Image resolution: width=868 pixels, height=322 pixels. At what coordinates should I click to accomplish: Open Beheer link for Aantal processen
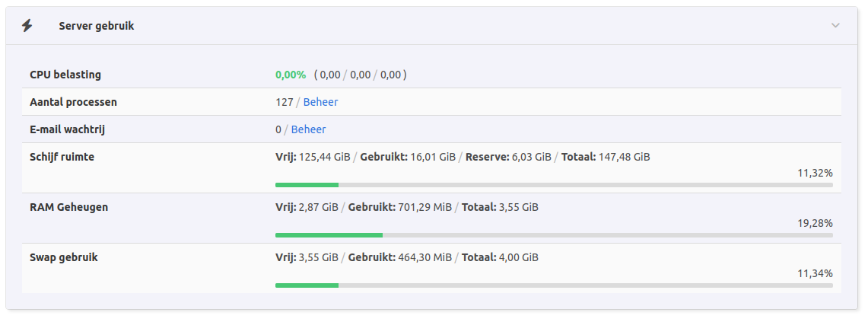coord(320,102)
